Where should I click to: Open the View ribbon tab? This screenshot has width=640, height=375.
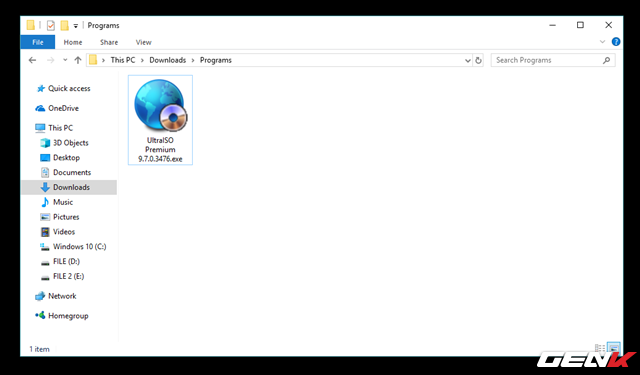(143, 42)
